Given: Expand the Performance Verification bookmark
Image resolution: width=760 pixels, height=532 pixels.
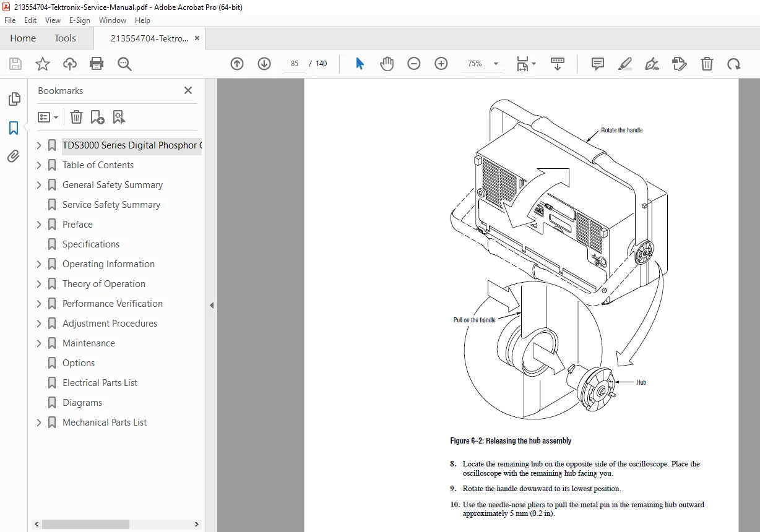Looking at the screenshot, I should [x=39, y=304].
